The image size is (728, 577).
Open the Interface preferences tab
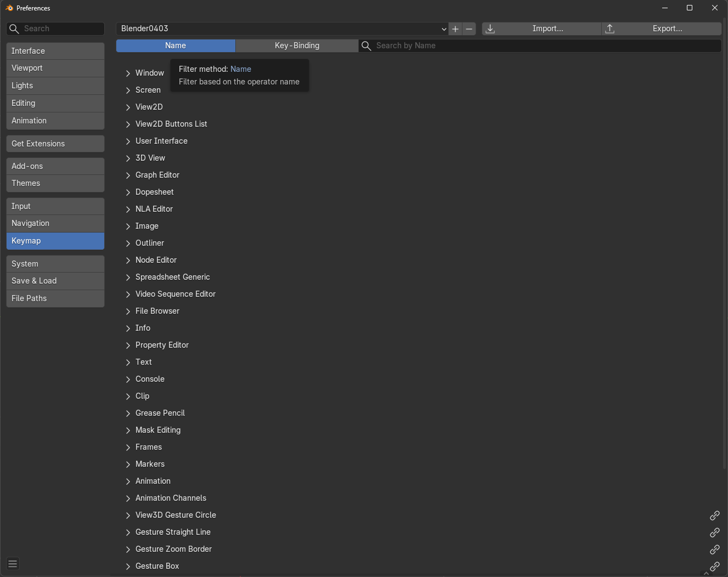(x=55, y=51)
